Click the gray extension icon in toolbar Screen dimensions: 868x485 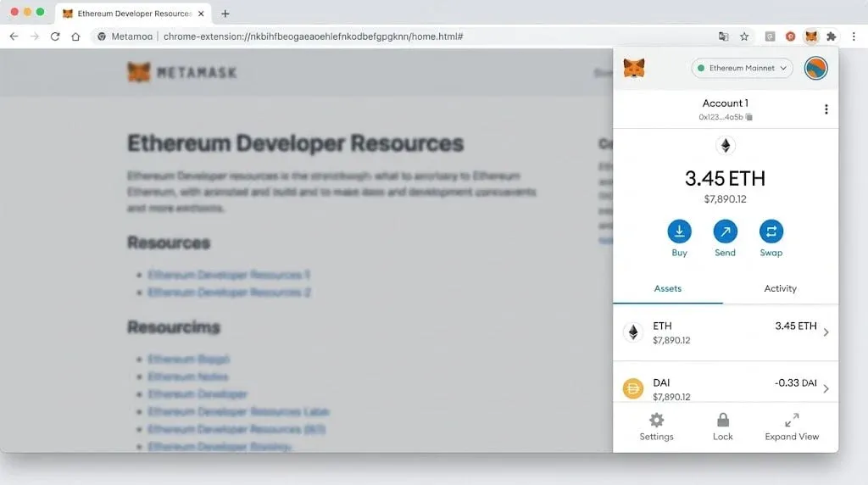coord(770,36)
